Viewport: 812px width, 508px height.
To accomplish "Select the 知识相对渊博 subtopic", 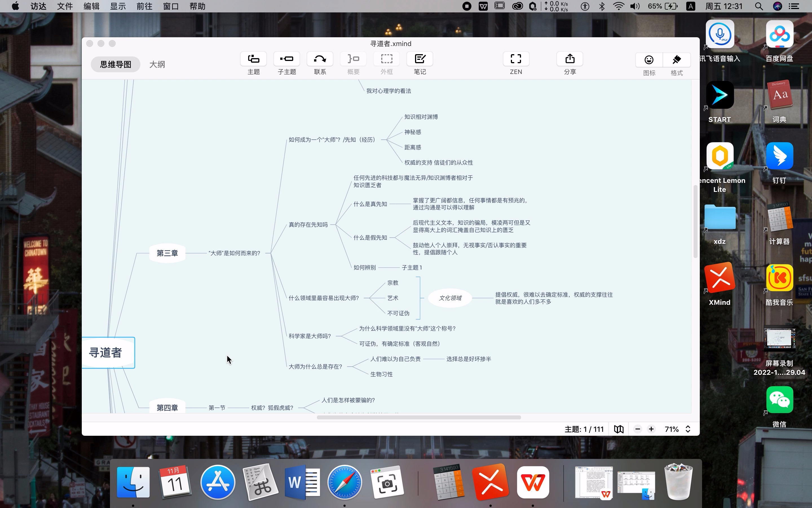I will [421, 117].
